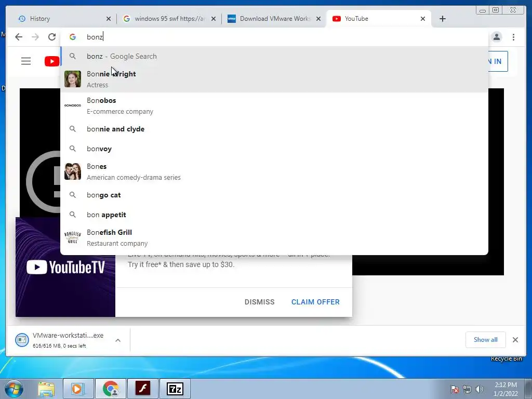This screenshot has width=532, height=399.
Task: Select 'bonz - Google Search' suggestion
Action: pyautogui.click(x=274, y=56)
